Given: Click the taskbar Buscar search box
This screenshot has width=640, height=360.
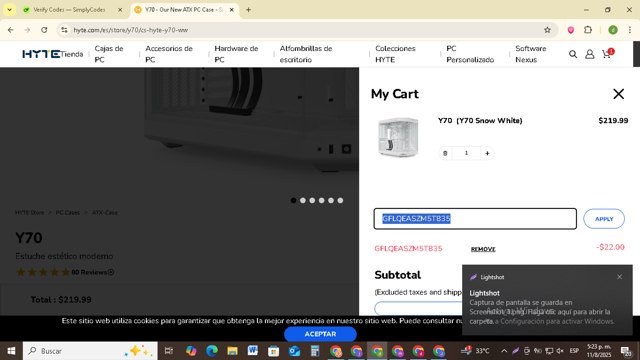Looking at the screenshot, I should tap(90, 351).
